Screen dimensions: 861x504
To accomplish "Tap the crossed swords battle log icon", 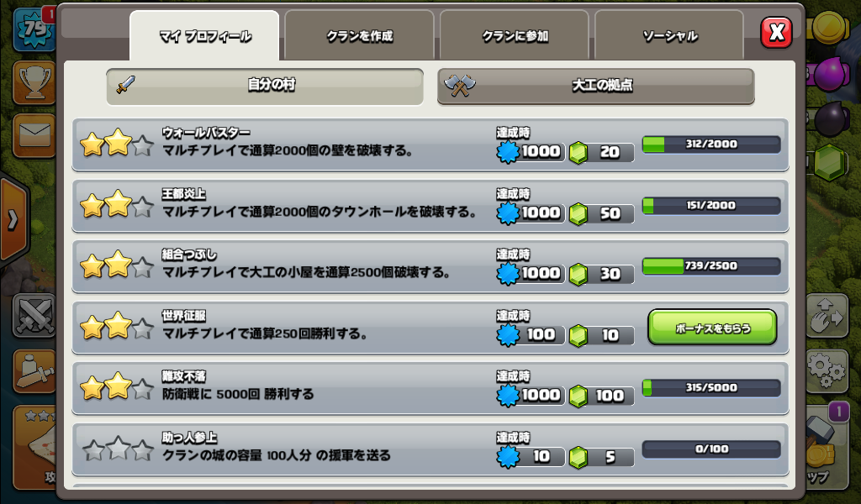I will pos(34,317).
